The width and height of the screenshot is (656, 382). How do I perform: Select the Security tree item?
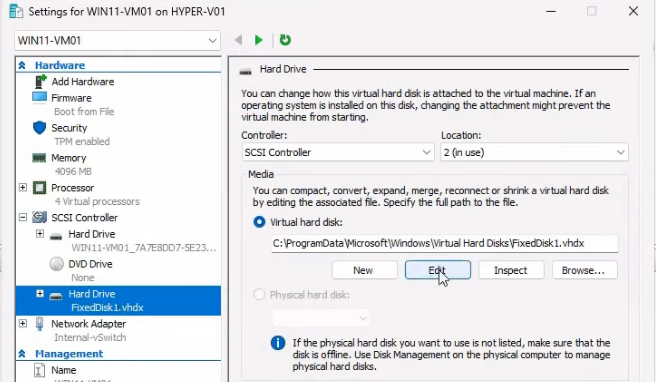pyautogui.click(x=69, y=128)
